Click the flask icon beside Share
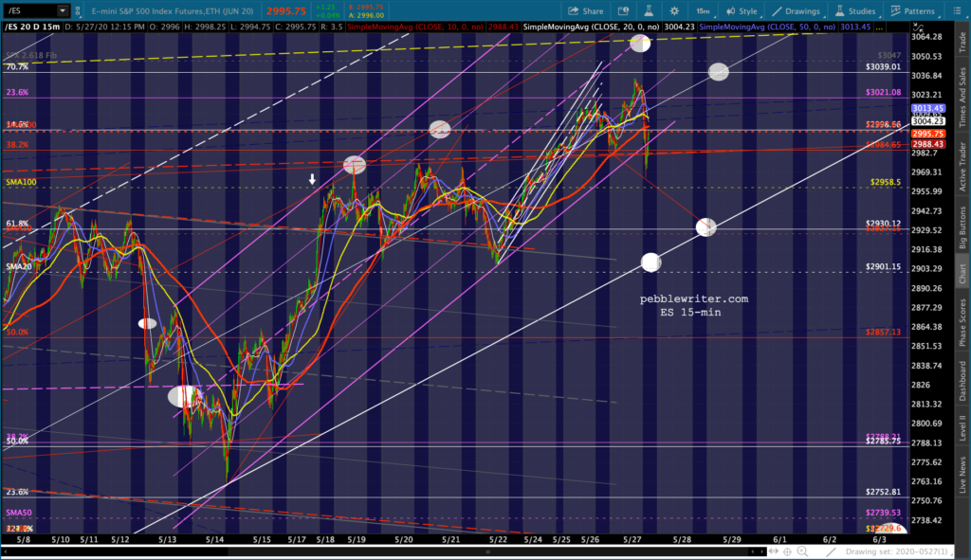971x560 pixels. click(649, 11)
